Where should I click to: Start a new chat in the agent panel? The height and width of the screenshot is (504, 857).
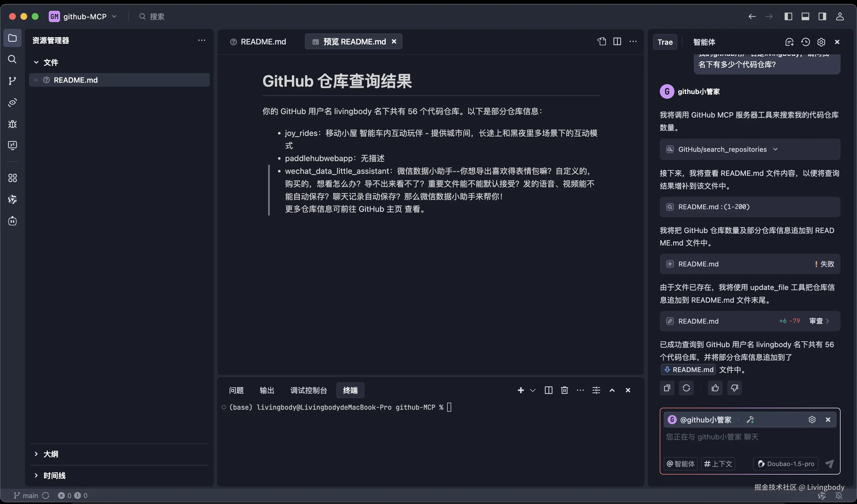[x=790, y=42]
